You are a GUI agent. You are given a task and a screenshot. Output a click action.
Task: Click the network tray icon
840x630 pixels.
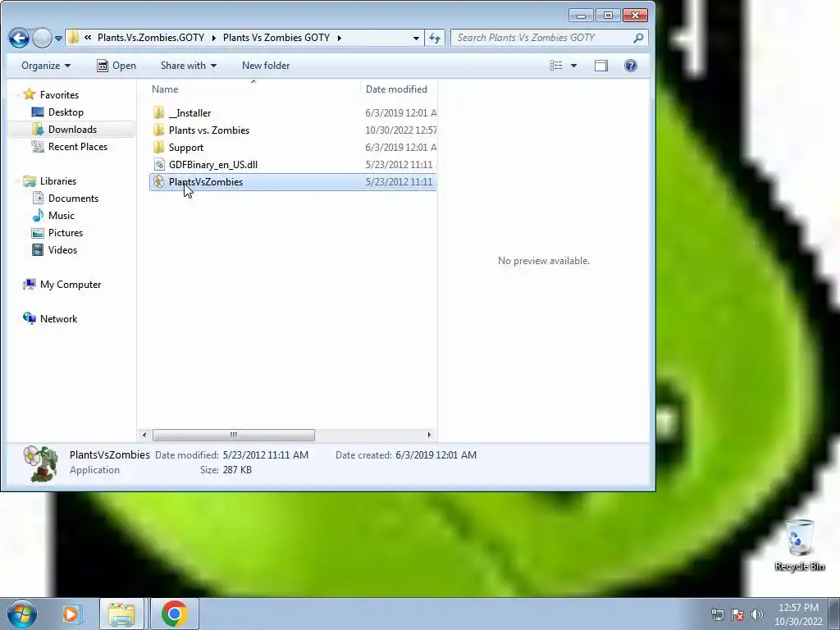717,614
